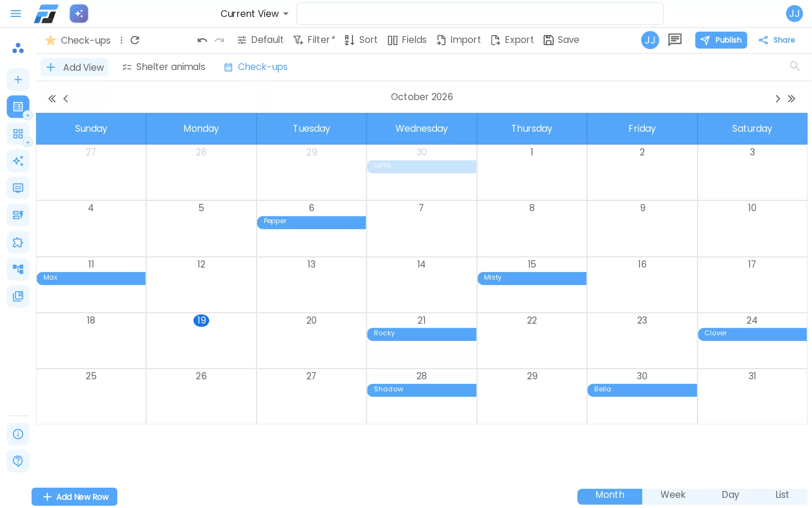
Task: Open the sidebar puzzle extensions icon
Action: [x=18, y=242]
